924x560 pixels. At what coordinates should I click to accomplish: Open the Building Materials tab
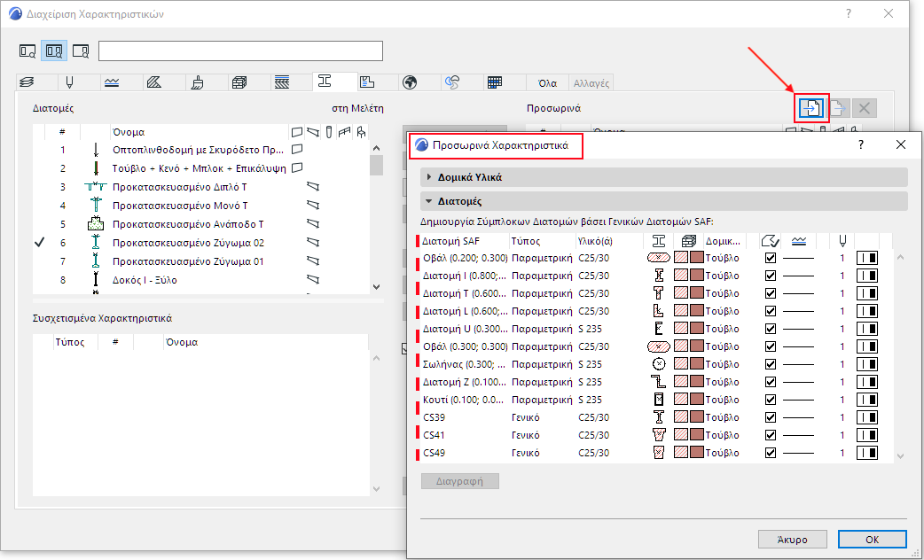[x=239, y=82]
